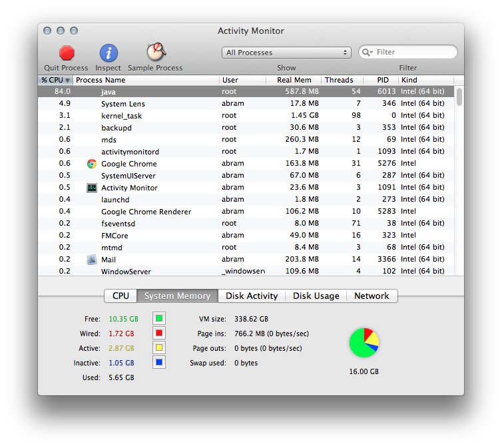Select the Activity Monitor process name

tap(129, 188)
